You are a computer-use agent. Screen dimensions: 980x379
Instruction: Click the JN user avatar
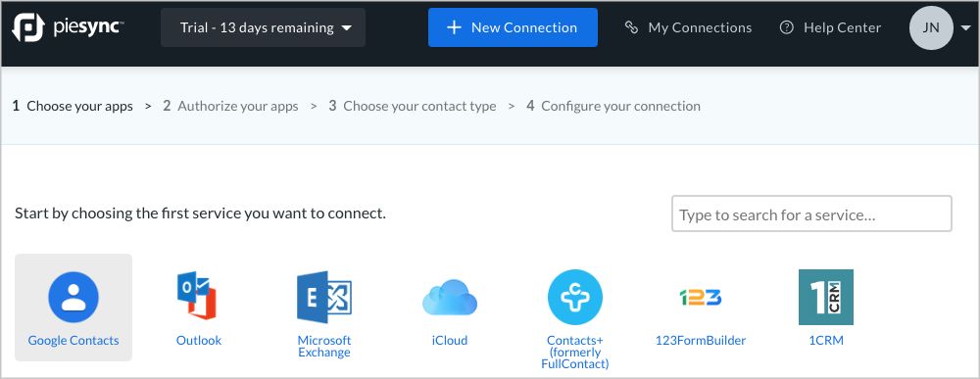point(931,27)
